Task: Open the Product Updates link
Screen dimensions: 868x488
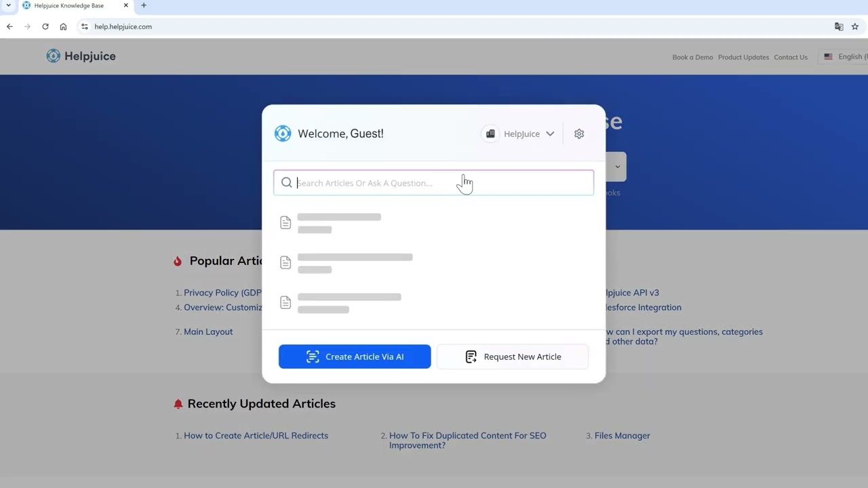Action: point(743,58)
